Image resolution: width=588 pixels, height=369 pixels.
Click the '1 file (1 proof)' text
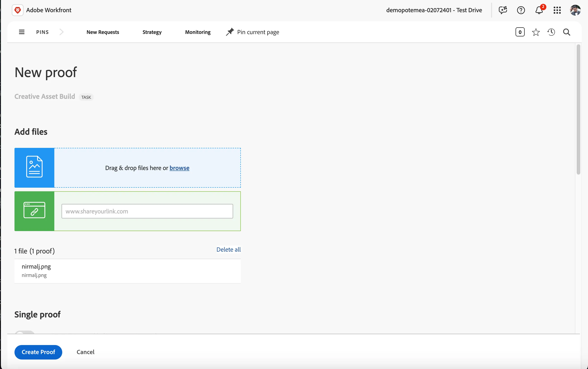click(34, 251)
